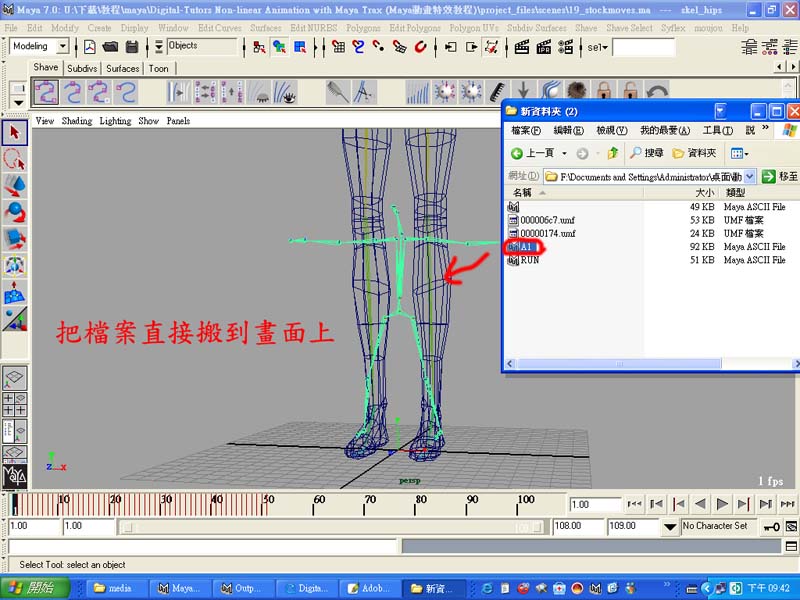Toggle select by hierarchy mode
Screen dimensions: 800x600
(259, 47)
